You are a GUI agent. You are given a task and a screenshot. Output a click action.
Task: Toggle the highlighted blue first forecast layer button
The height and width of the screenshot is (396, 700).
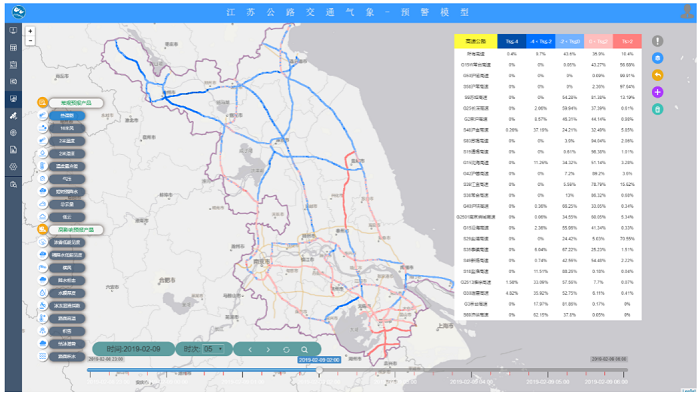67,116
